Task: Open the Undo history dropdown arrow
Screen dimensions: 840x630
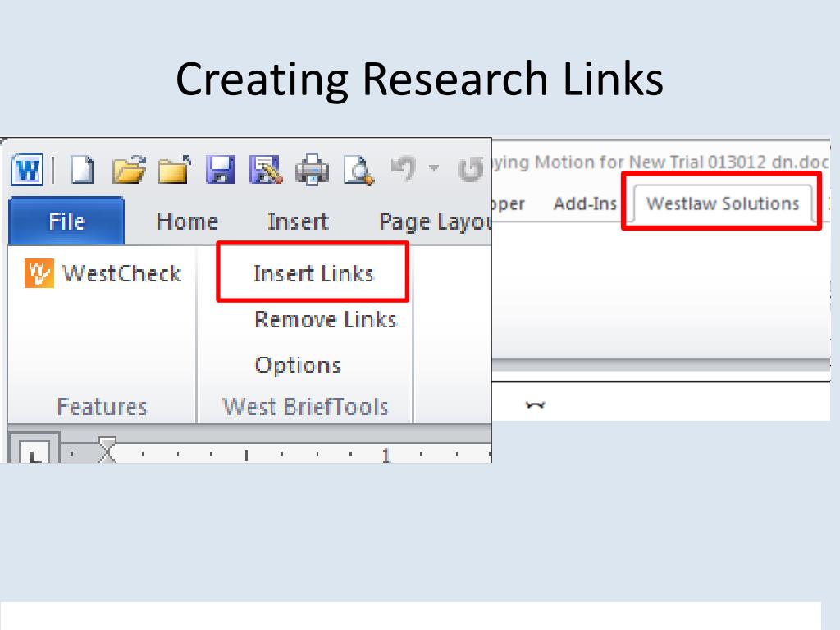Action: pyautogui.click(x=434, y=168)
